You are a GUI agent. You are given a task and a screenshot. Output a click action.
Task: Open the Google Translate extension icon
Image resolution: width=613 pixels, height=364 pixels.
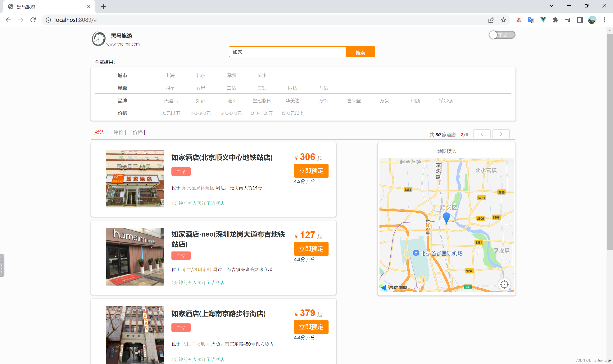[531, 20]
